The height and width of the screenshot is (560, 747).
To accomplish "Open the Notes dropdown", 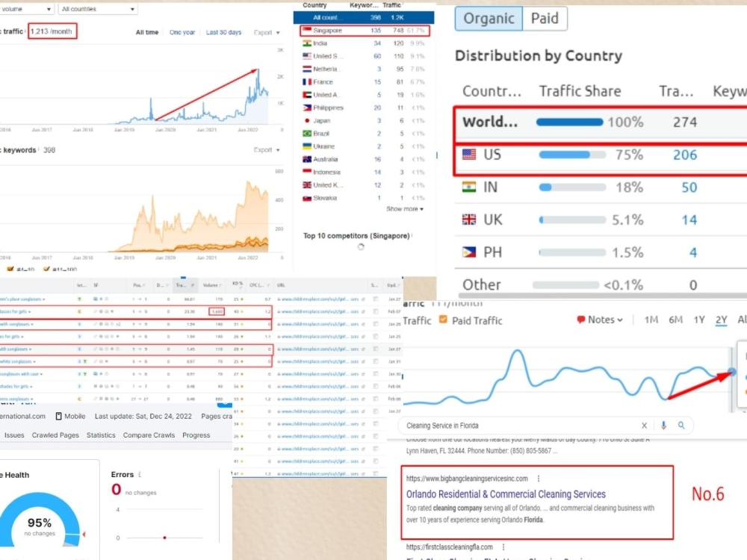I will coord(605,320).
